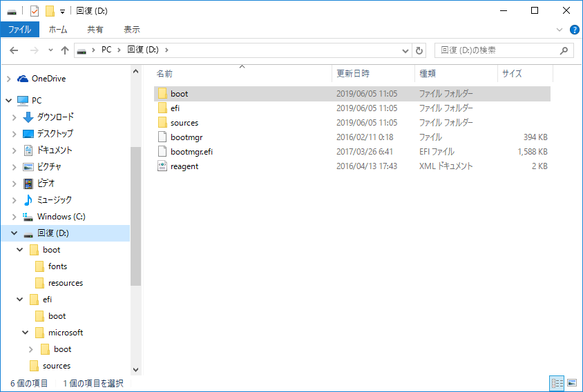Select the bootmgr file
This screenshot has width=583, height=392.
click(352, 137)
